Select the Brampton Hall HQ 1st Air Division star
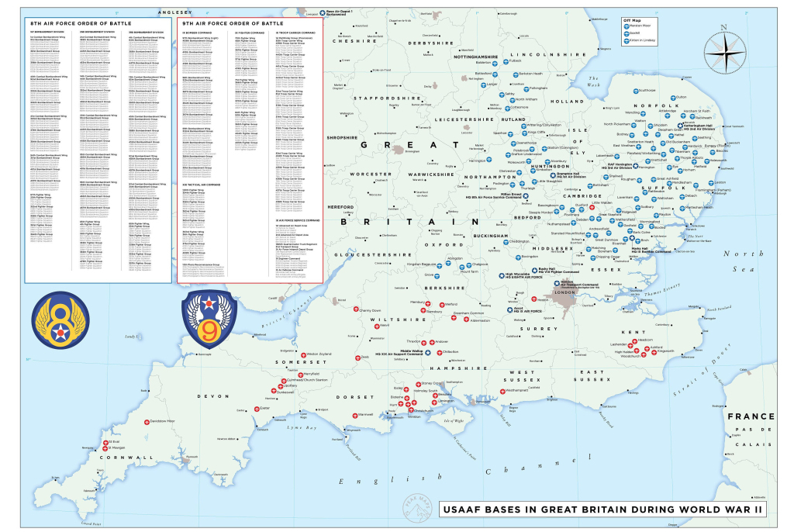The height and width of the screenshot is (532, 794). [x=553, y=174]
